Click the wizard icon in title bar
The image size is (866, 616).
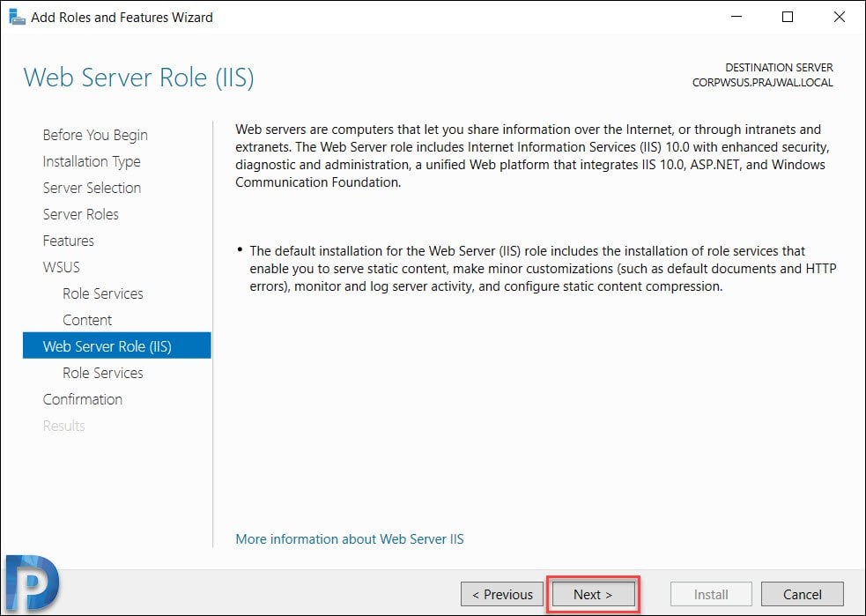click(x=17, y=17)
